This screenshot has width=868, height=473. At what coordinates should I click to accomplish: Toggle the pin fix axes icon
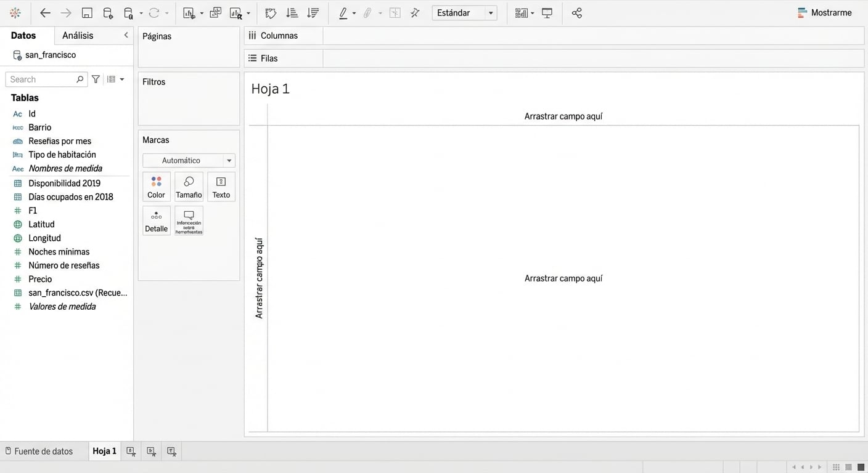415,13
